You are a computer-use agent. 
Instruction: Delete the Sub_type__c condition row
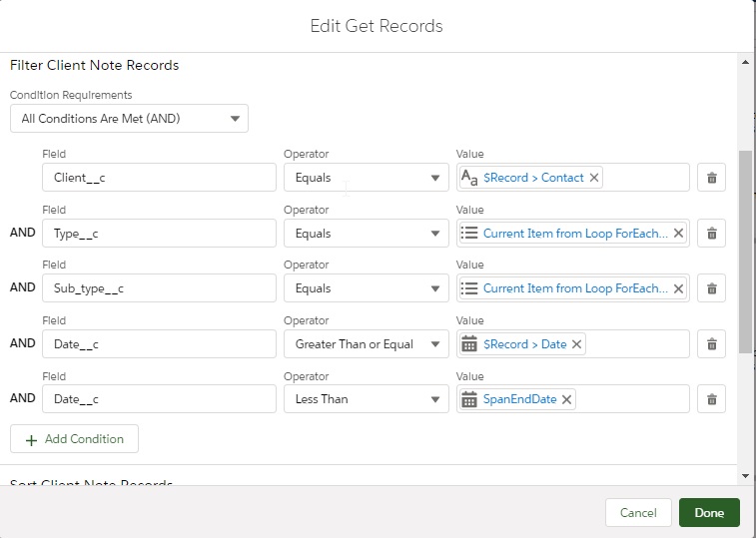coord(711,288)
